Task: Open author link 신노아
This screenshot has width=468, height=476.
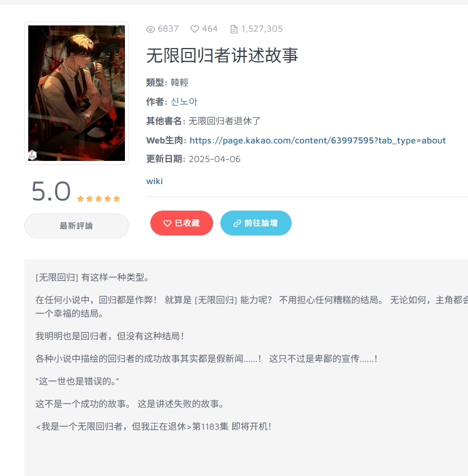Action: (184, 102)
